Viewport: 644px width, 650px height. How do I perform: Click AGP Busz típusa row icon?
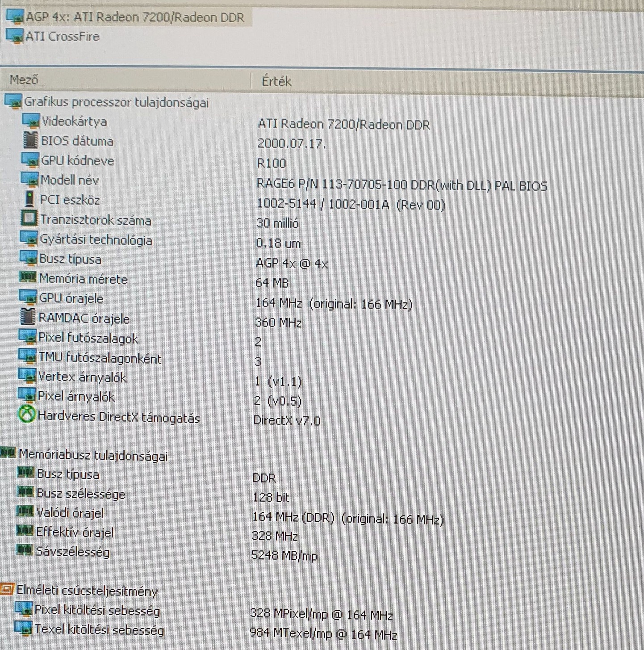pyautogui.click(x=29, y=258)
